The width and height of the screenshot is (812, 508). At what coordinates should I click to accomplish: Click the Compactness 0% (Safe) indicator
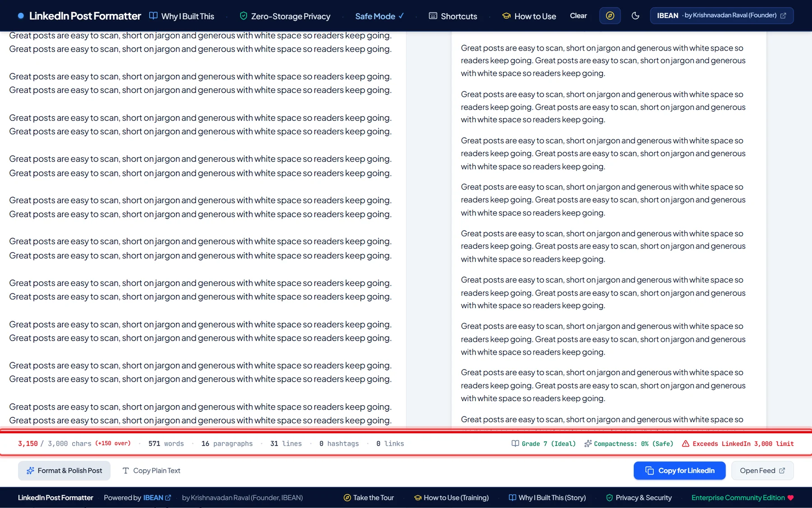pos(628,443)
